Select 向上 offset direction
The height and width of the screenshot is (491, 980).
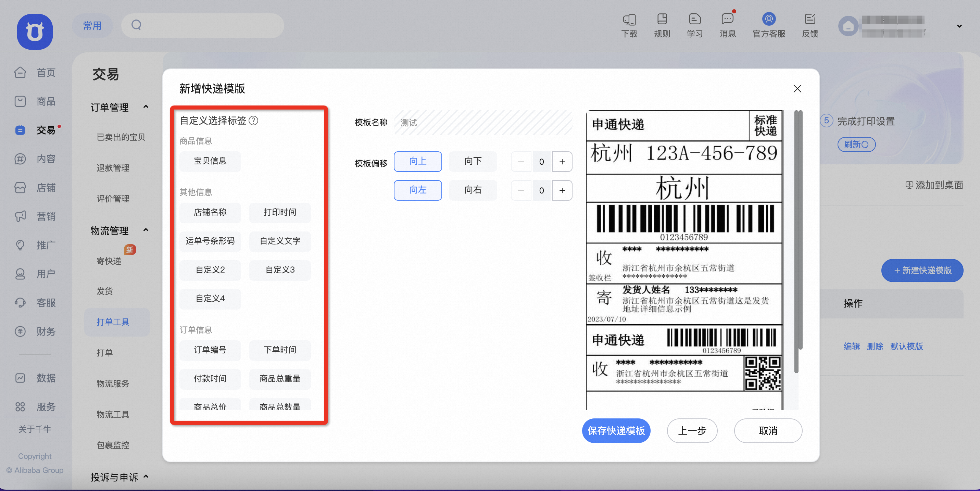click(x=418, y=161)
